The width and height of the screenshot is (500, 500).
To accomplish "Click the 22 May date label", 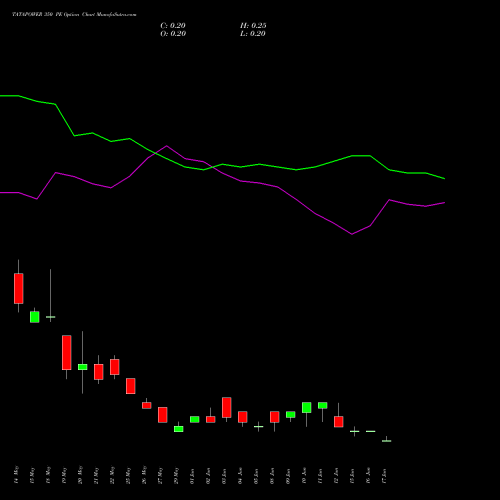I will coord(113,475).
